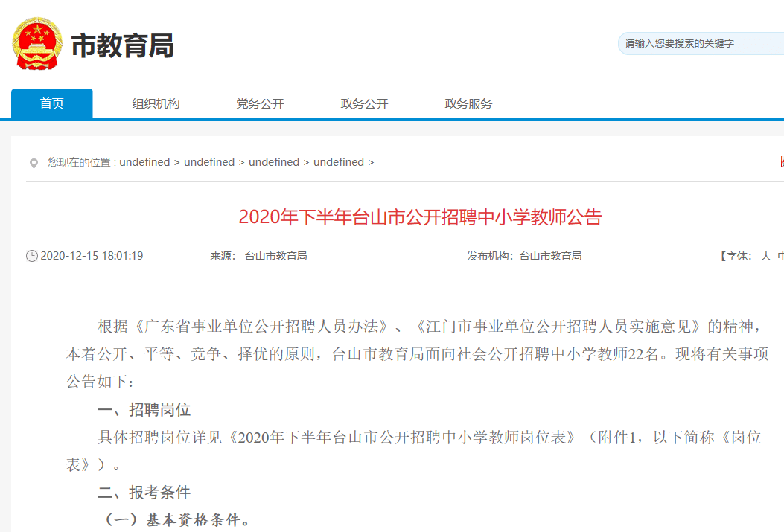Switch to the 政务服务 section
The width and height of the screenshot is (784, 532).
468,103
